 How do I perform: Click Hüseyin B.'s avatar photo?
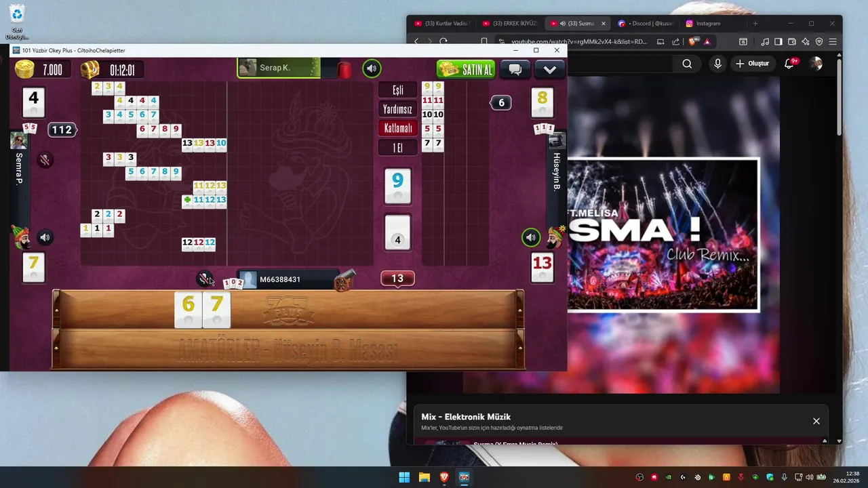tap(557, 140)
